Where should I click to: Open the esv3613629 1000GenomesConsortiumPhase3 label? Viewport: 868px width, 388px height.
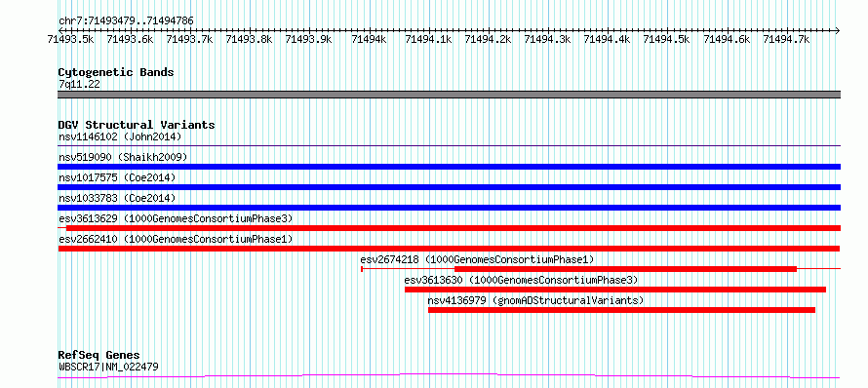(176, 218)
